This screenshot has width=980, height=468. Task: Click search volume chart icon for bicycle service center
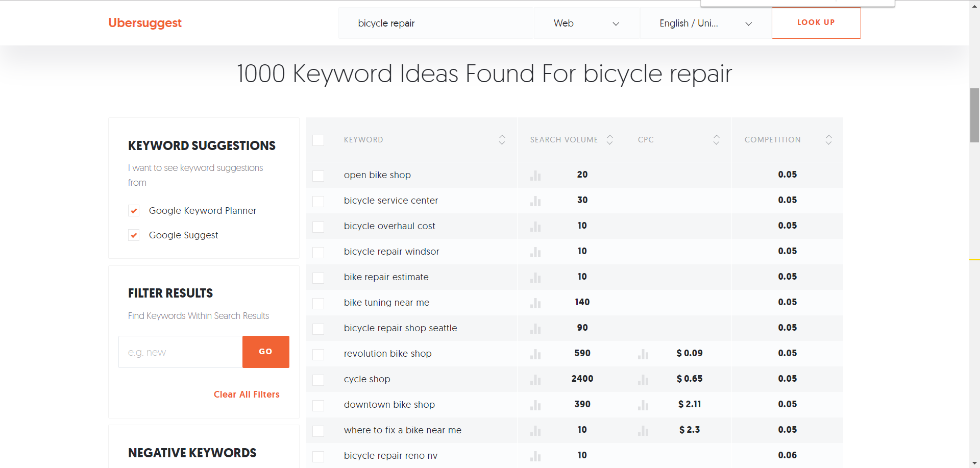point(535,201)
